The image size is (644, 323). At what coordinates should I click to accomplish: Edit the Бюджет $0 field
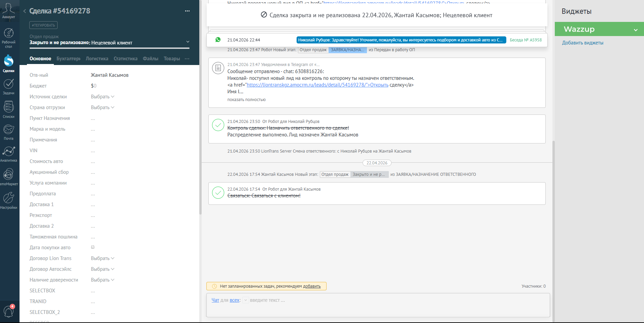click(x=94, y=86)
